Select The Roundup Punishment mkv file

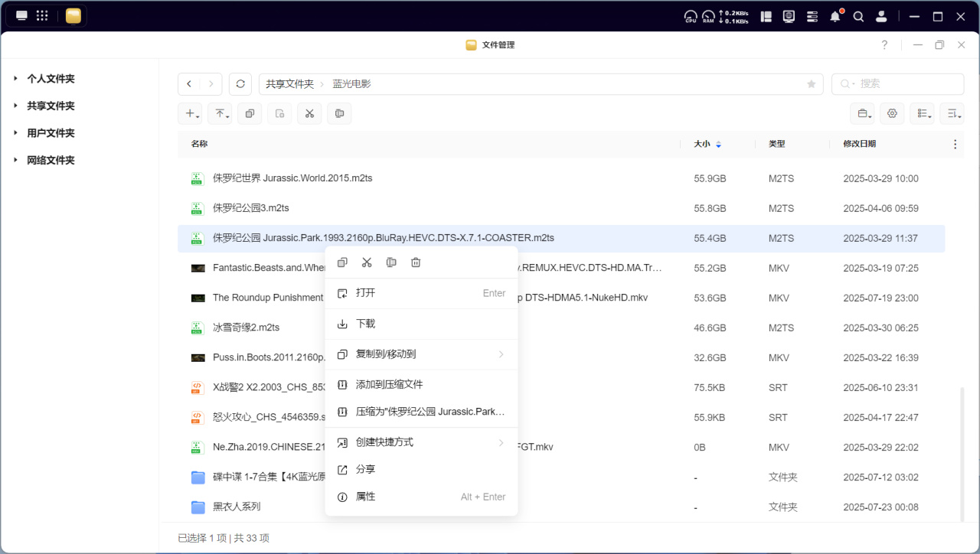[561, 298]
